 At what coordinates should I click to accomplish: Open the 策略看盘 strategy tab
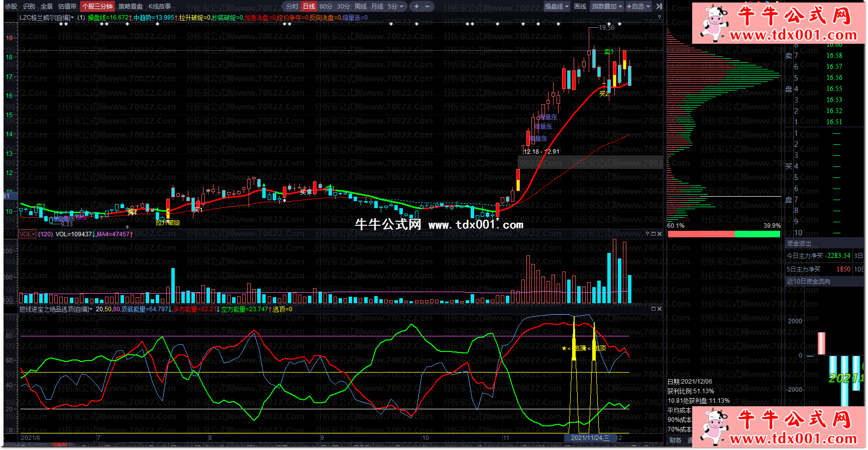(131, 7)
